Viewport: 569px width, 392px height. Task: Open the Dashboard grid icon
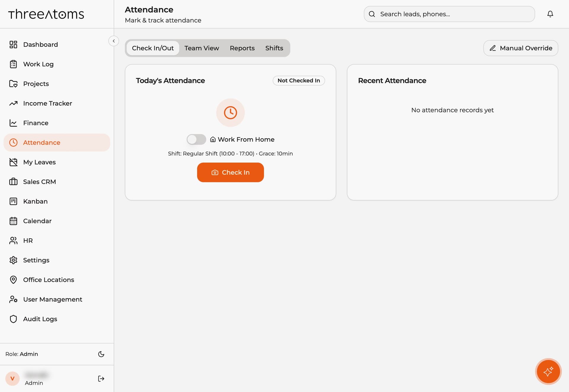(x=13, y=44)
